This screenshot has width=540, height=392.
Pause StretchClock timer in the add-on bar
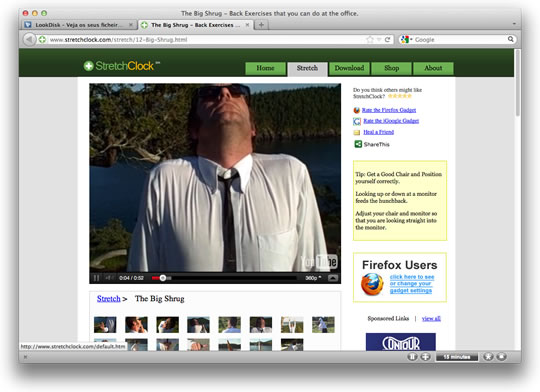pos(412,357)
